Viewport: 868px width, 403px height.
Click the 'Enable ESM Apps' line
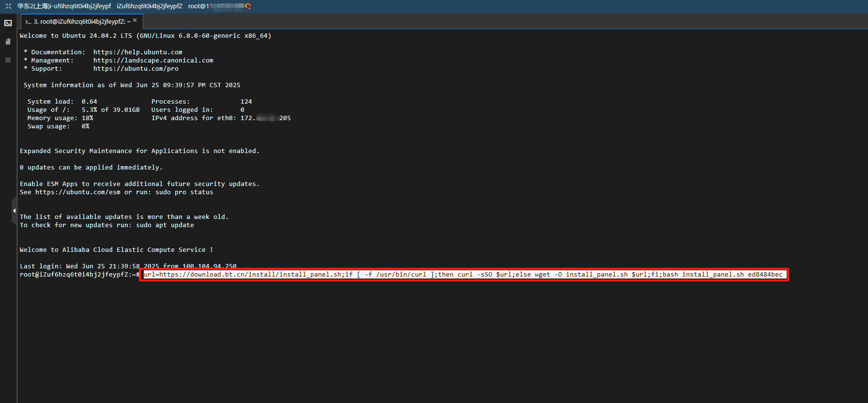pos(140,184)
